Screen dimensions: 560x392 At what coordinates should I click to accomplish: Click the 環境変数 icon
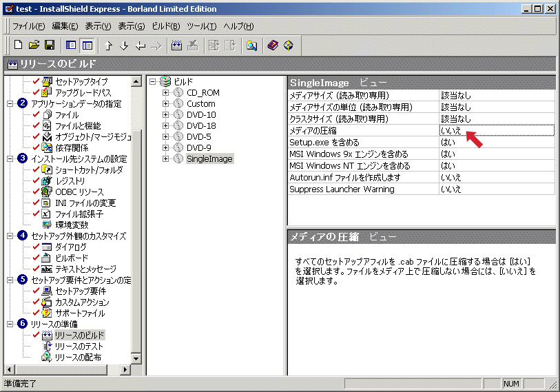[47, 225]
